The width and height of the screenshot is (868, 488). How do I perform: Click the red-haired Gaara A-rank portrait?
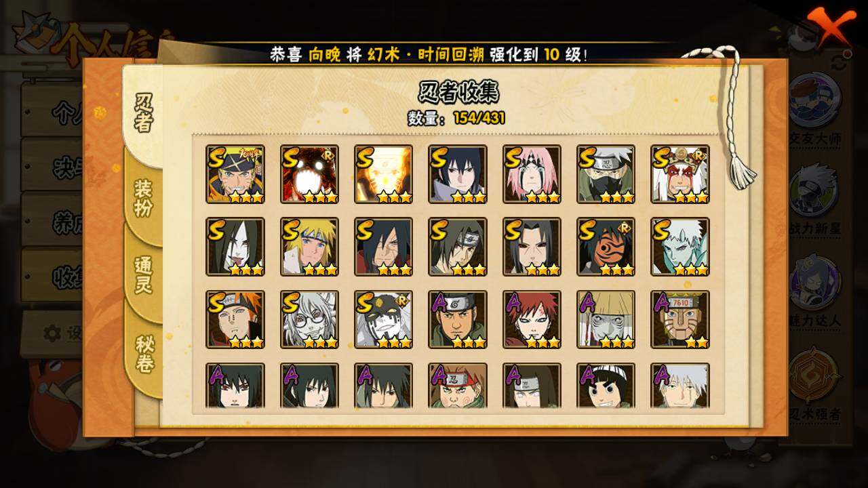coord(532,319)
